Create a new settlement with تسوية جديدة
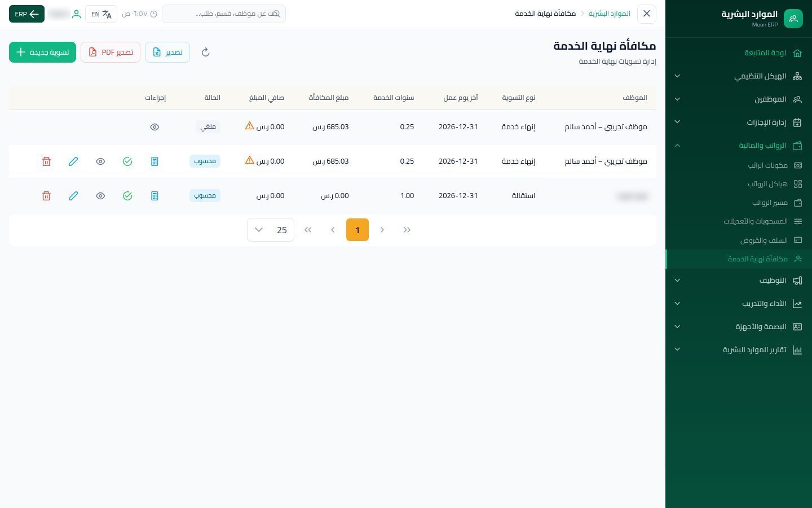The image size is (812, 508). pos(42,52)
